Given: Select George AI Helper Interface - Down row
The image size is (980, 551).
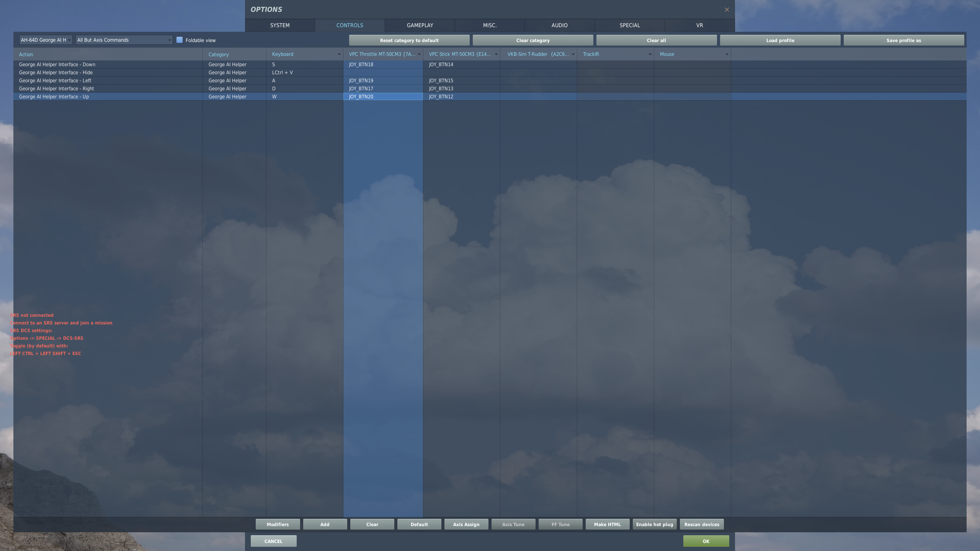Looking at the screenshot, I should point(490,64).
